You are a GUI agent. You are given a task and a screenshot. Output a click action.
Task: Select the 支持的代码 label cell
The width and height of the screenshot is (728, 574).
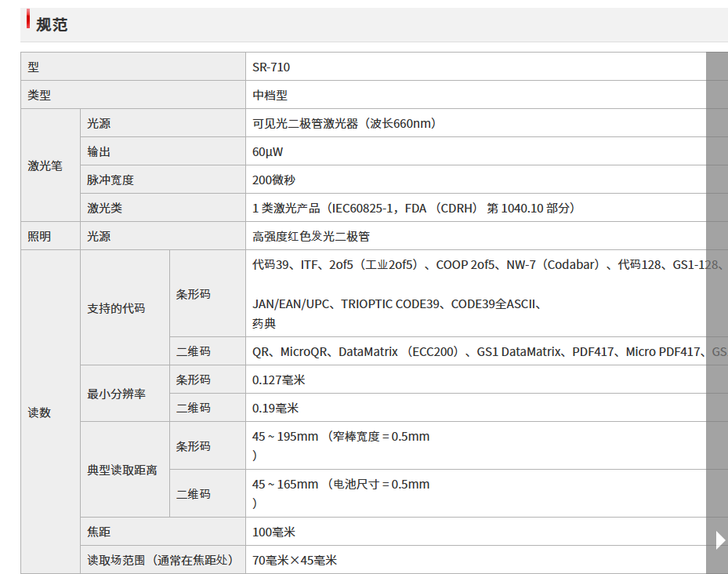(116, 308)
